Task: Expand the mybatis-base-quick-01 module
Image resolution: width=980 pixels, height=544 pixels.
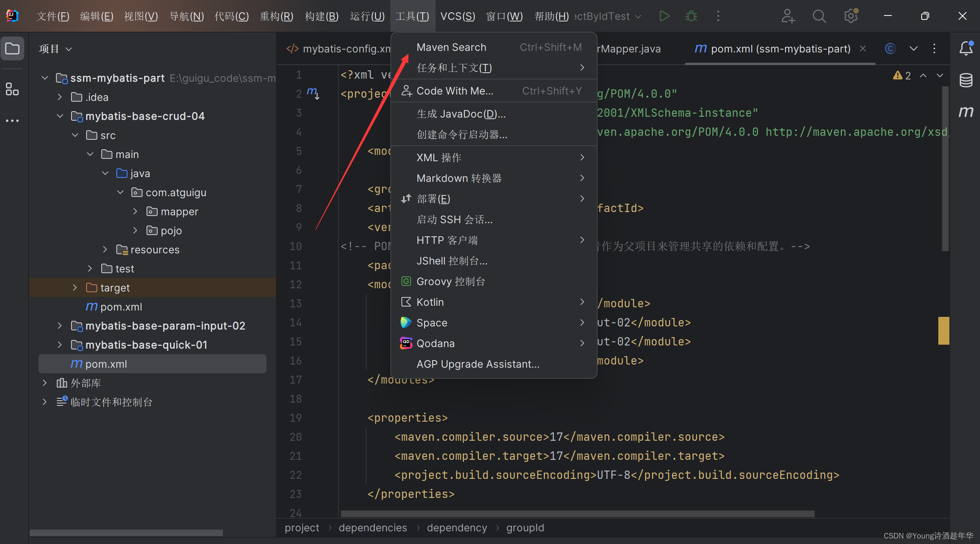Action: click(x=60, y=345)
